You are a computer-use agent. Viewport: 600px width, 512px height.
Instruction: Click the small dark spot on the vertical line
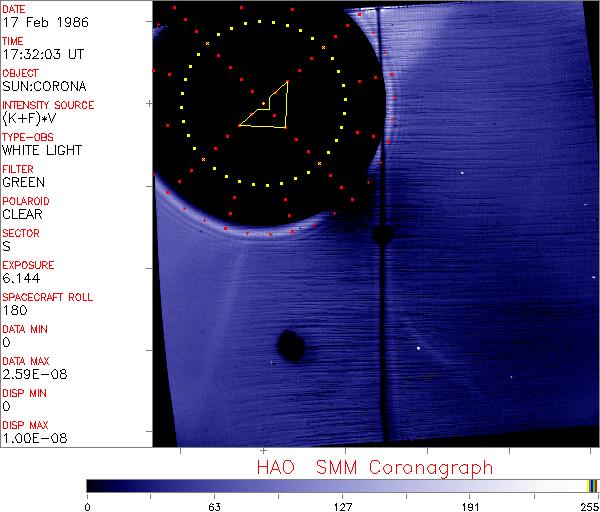pos(381,235)
